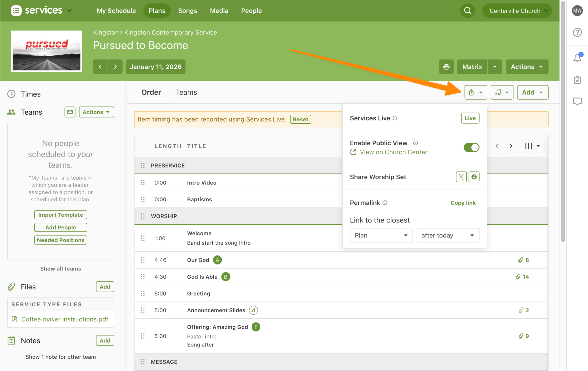
Task: Click Add People button
Action: (x=60, y=227)
